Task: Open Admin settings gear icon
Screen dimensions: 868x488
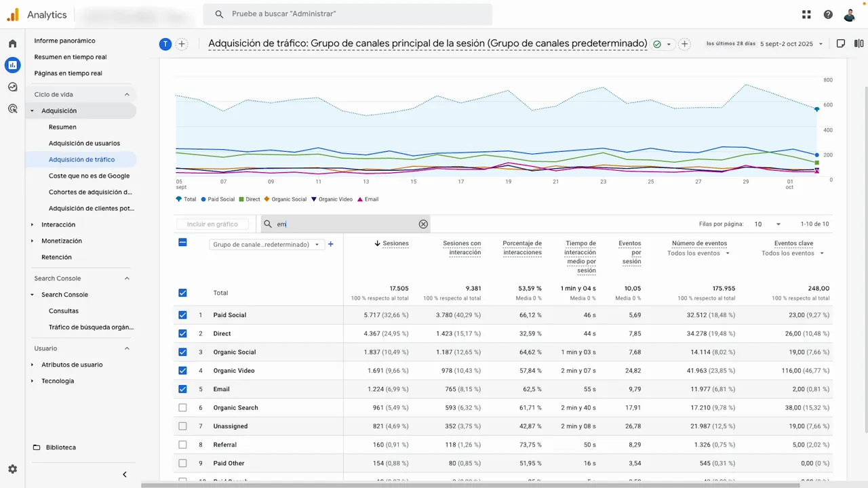Action: click(12, 469)
